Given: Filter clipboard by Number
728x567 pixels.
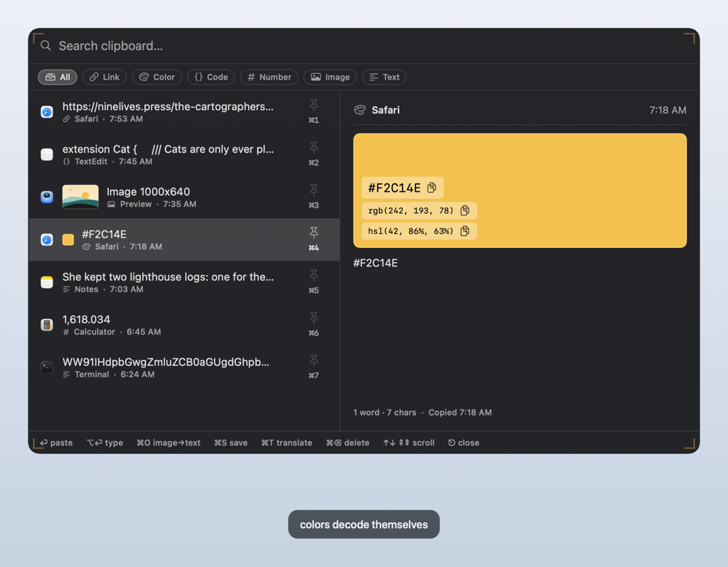Looking at the screenshot, I should point(269,77).
